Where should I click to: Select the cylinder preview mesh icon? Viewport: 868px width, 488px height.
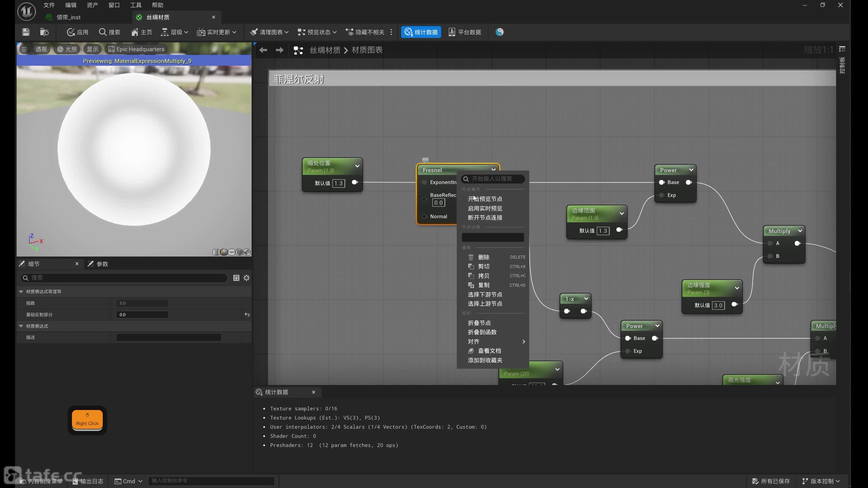[x=216, y=252]
